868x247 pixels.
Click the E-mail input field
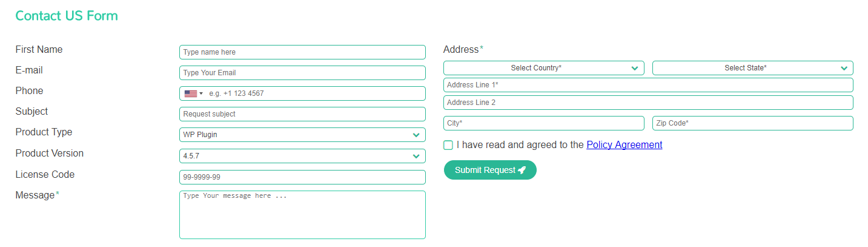pos(302,73)
